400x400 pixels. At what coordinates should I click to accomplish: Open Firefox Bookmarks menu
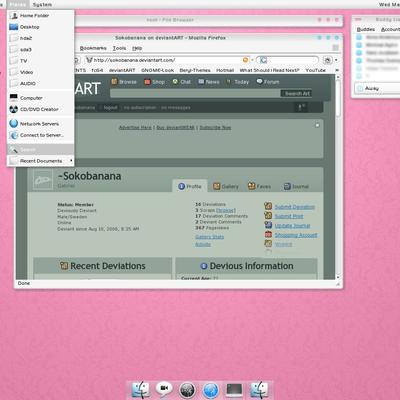click(93, 48)
